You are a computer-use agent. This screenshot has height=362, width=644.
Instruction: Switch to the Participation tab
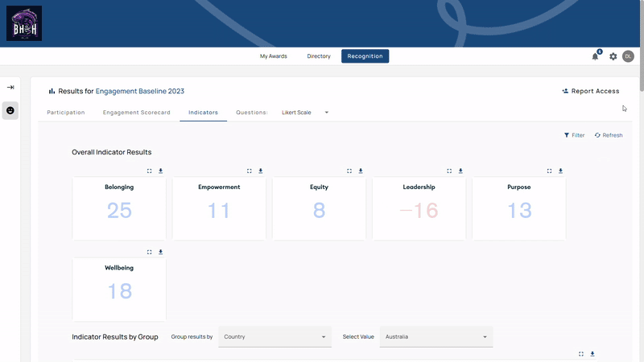pyautogui.click(x=66, y=113)
